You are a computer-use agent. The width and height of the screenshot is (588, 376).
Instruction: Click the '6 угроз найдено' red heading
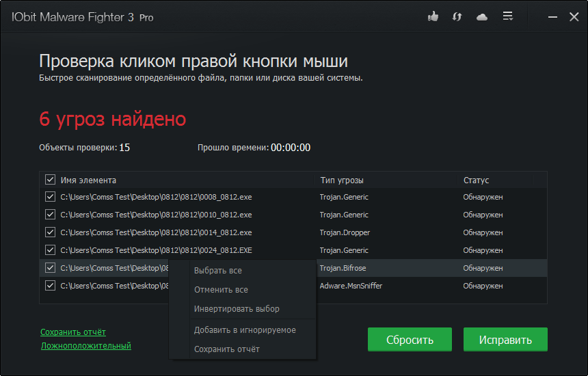[x=113, y=119]
